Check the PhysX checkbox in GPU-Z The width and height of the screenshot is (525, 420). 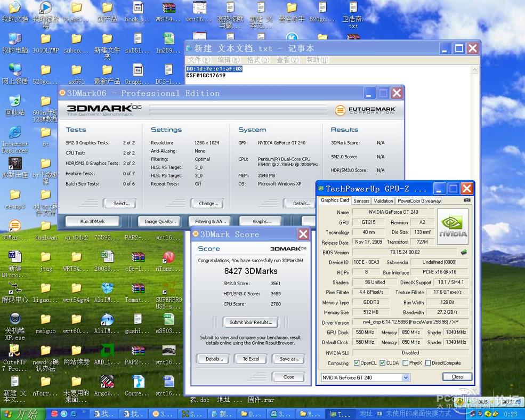coord(406,363)
